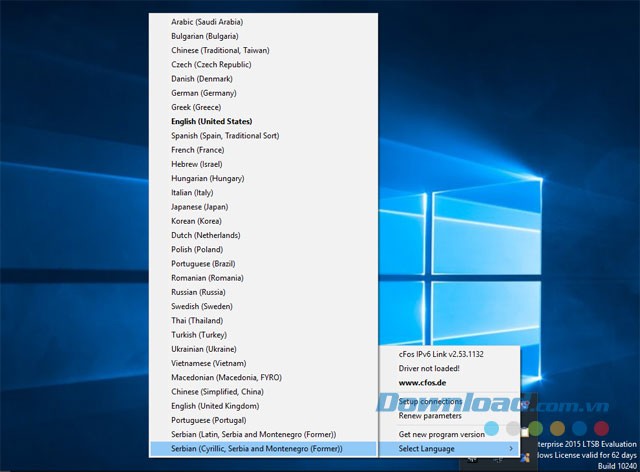Viewport: 640px width, 472px height.
Task: Expand the Select Language submenu arrow
Action: tap(511, 449)
